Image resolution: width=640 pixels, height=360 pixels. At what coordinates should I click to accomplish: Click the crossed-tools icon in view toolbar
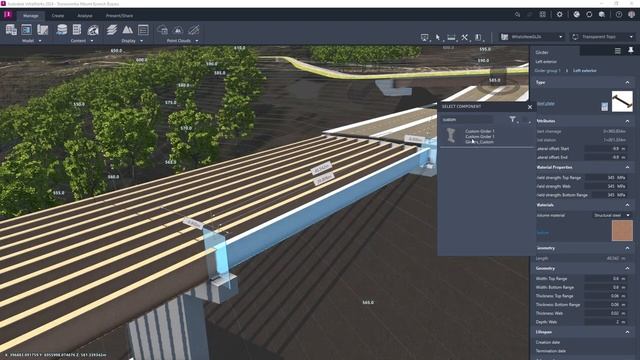tap(464, 37)
